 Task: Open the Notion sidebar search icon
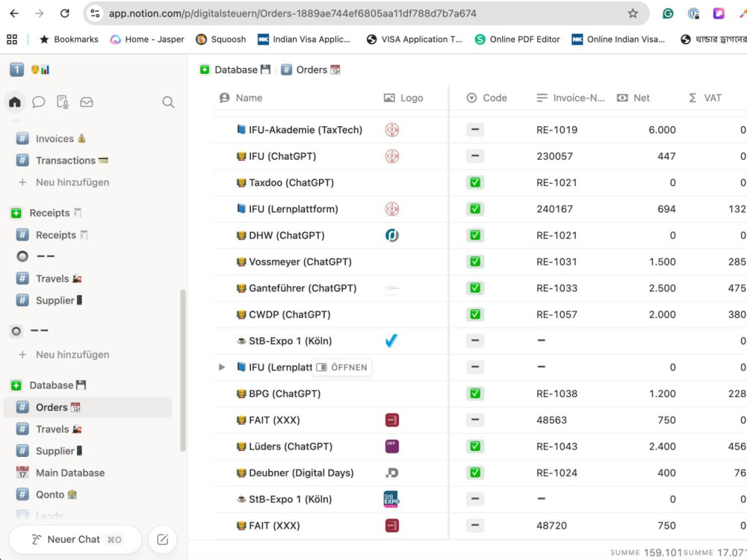(167, 102)
